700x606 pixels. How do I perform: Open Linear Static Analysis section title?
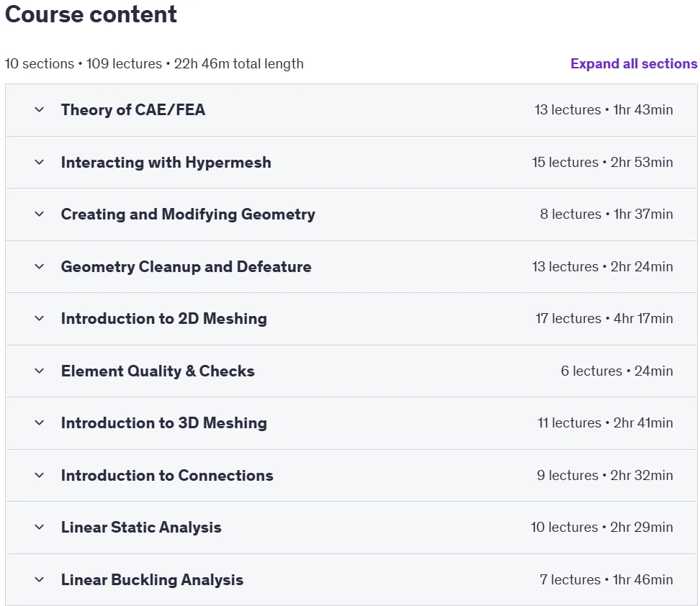click(141, 528)
